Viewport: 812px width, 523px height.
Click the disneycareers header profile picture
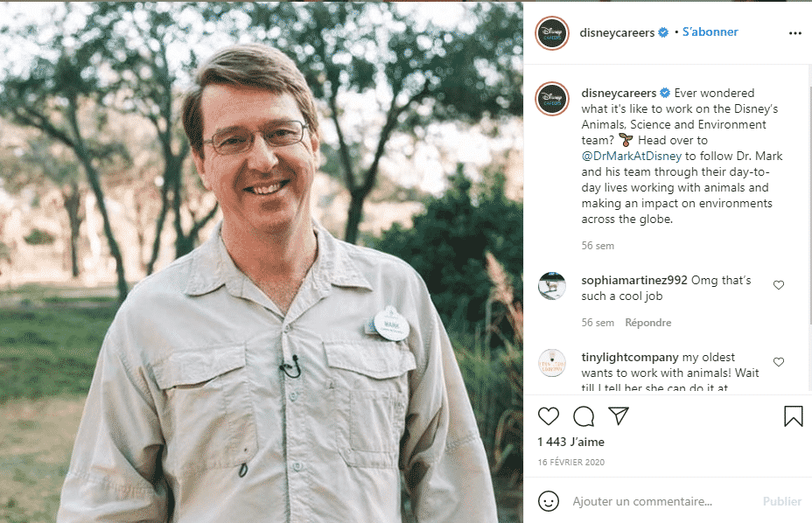pyautogui.click(x=552, y=33)
